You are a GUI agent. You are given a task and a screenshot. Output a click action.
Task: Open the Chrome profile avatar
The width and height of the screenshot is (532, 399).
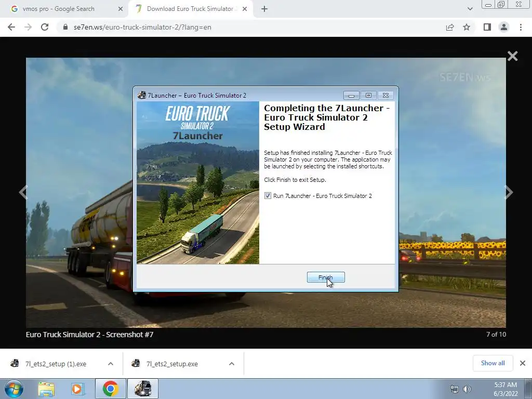click(x=504, y=27)
